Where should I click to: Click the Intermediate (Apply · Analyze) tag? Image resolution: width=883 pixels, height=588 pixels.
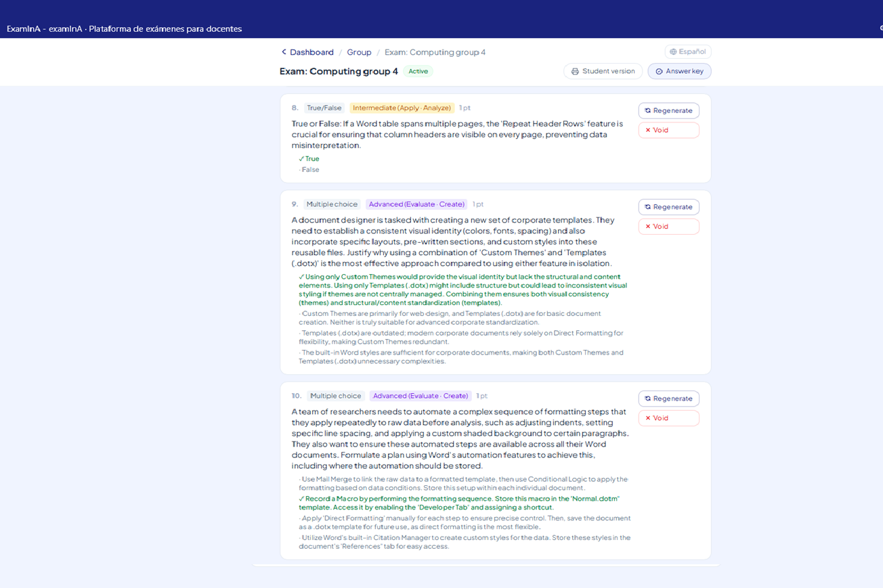pyautogui.click(x=402, y=108)
